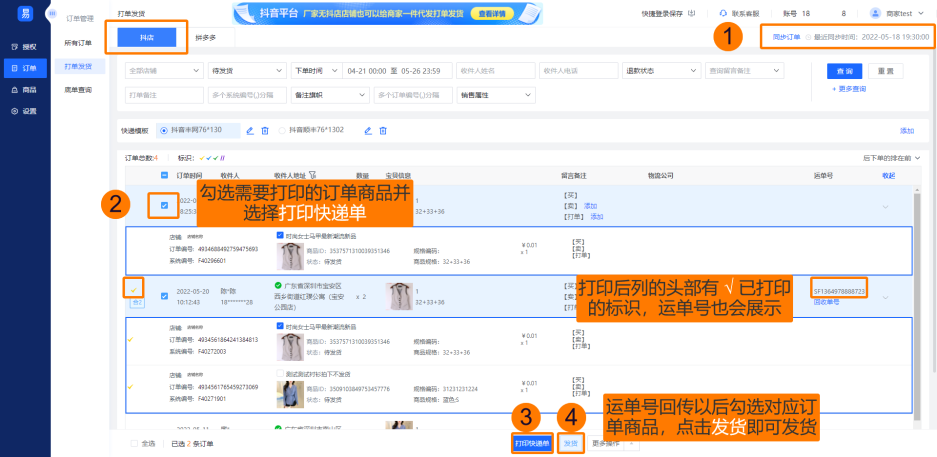
Task: Select the 抖音顺丰76*1302 radio button
Action: tap(282, 130)
